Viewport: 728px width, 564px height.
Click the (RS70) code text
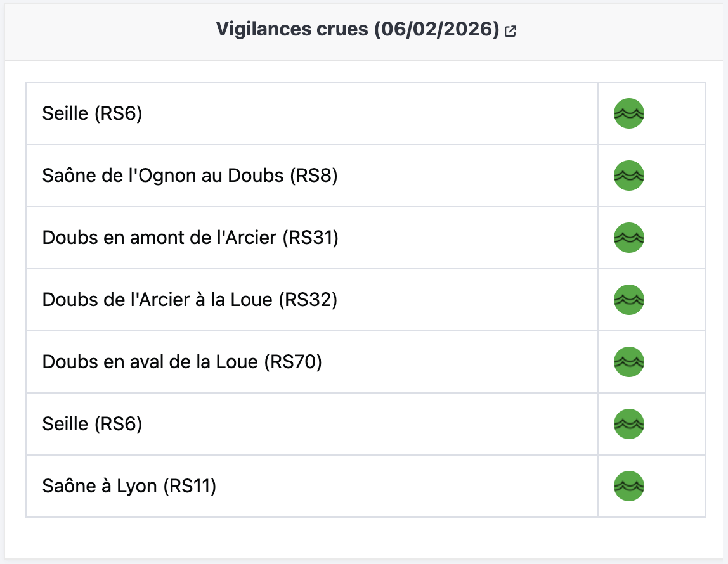point(293,362)
